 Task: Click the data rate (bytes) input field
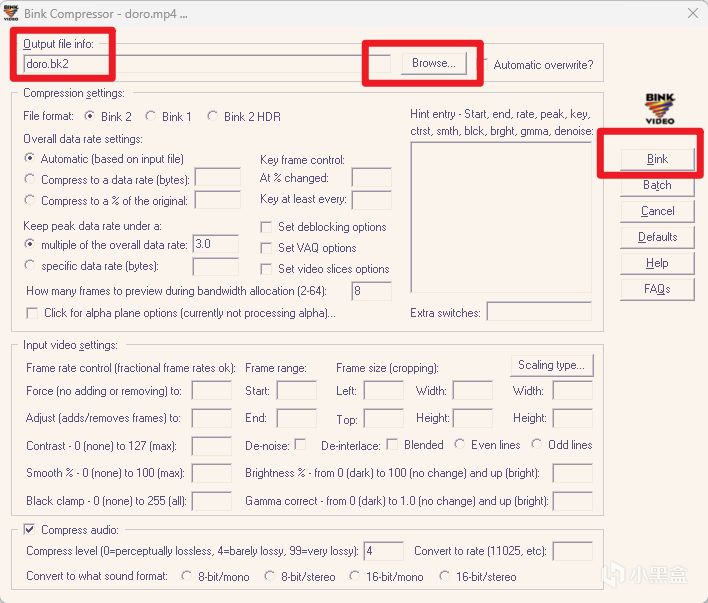pos(218,178)
